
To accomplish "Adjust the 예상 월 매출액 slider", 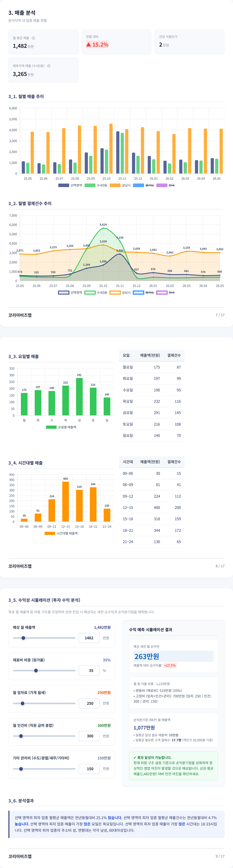I will pyautogui.click(x=44, y=638).
